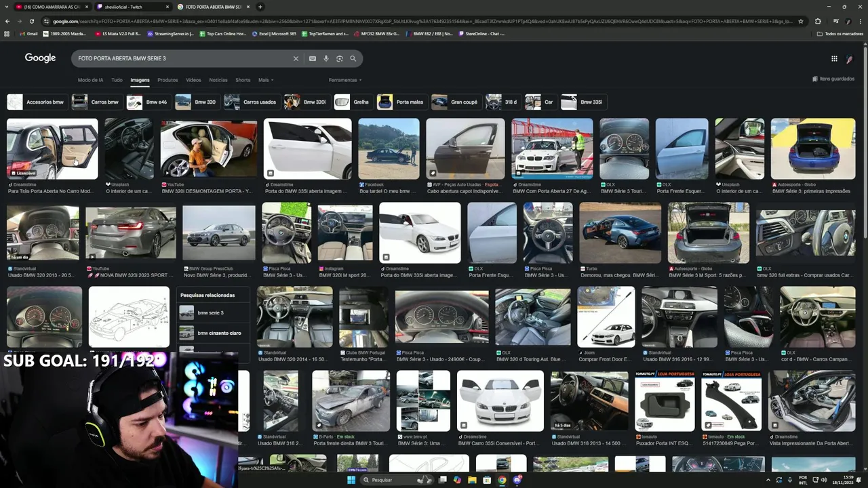This screenshot has width=868, height=488.
Task: Filter by Carros usados chip
Action: [x=252, y=102]
